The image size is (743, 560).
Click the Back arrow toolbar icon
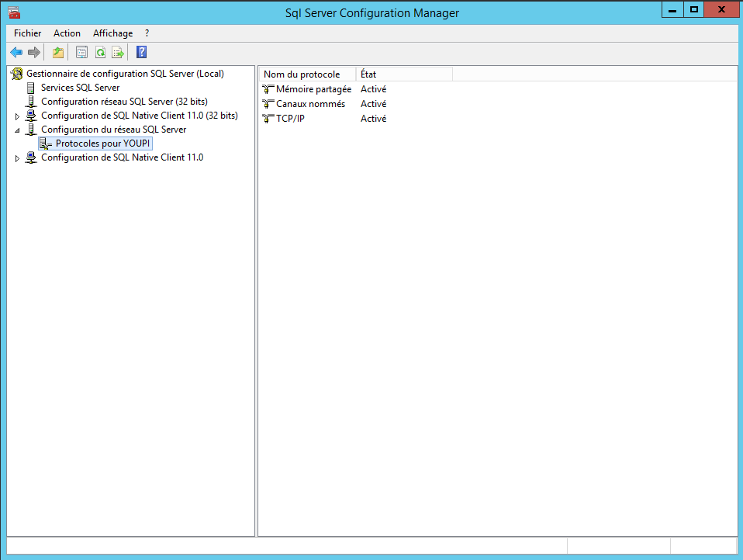click(x=16, y=52)
